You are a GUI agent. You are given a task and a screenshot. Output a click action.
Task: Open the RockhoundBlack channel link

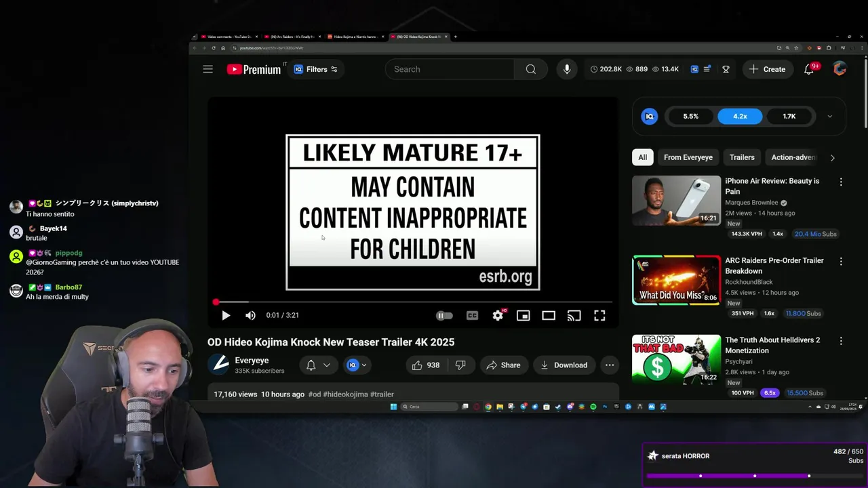(749, 282)
